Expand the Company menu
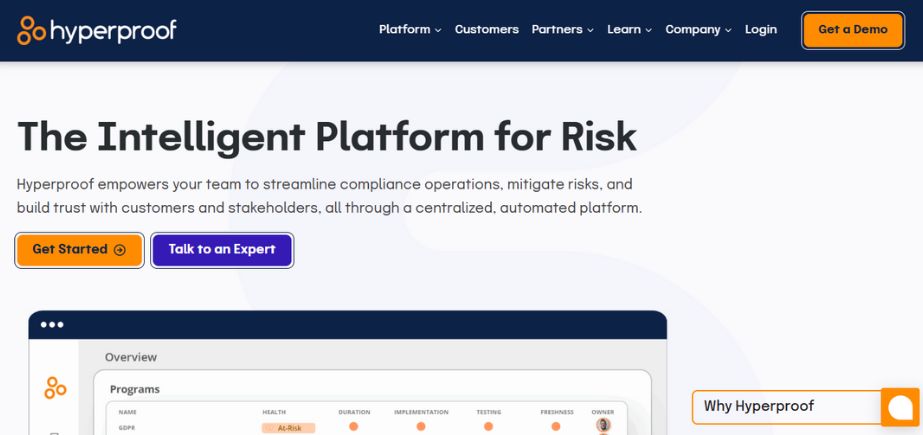 [698, 29]
